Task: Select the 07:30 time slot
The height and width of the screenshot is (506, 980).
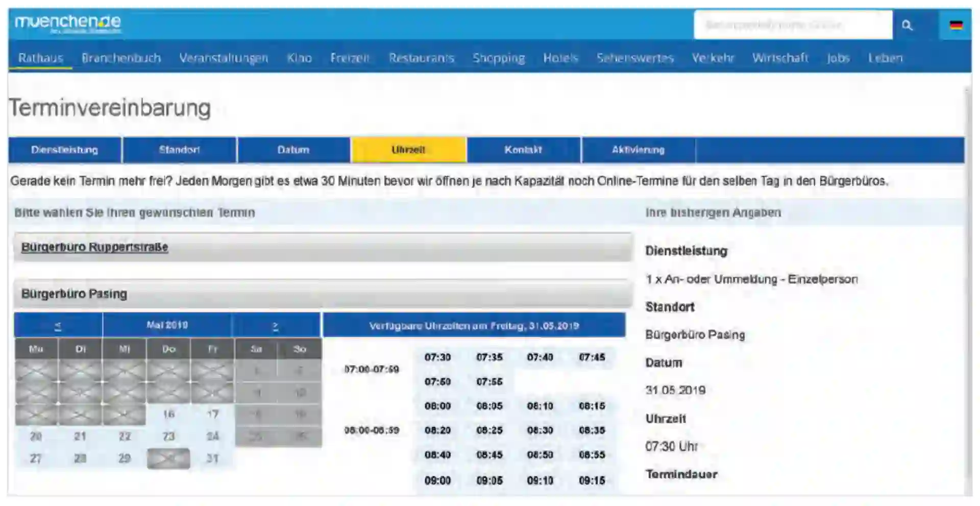Action: (x=437, y=357)
